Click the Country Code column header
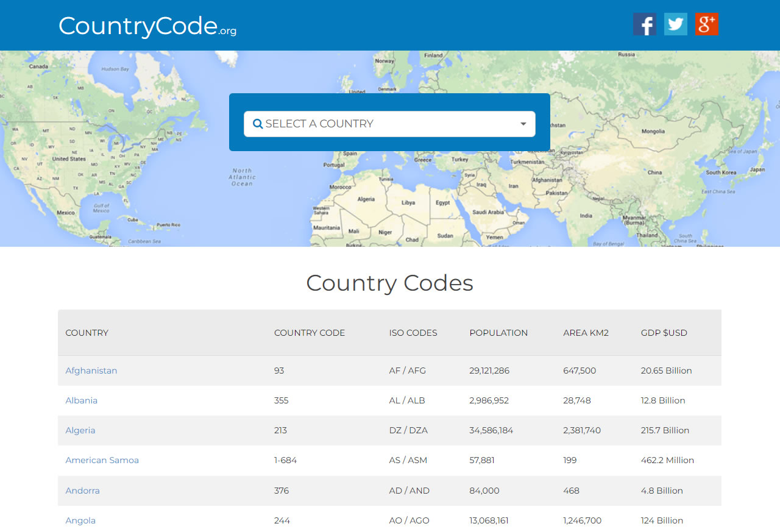This screenshot has height=532, width=780. 310,333
